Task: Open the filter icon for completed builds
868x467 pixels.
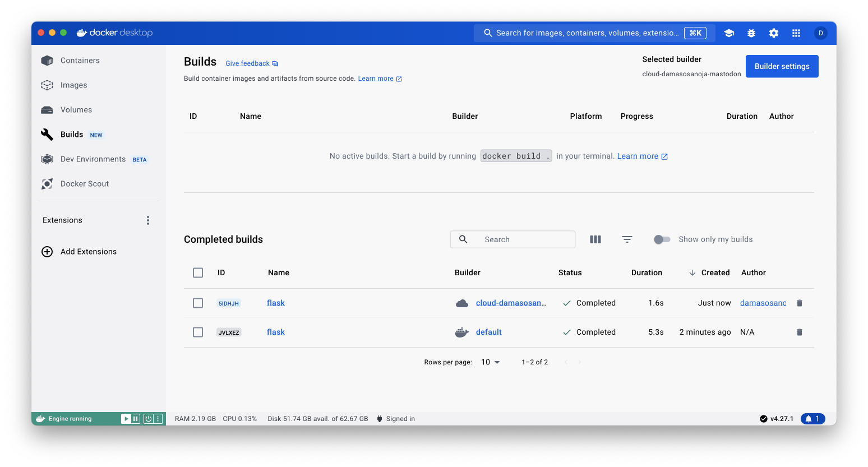Action: click(x=627, y=239)
